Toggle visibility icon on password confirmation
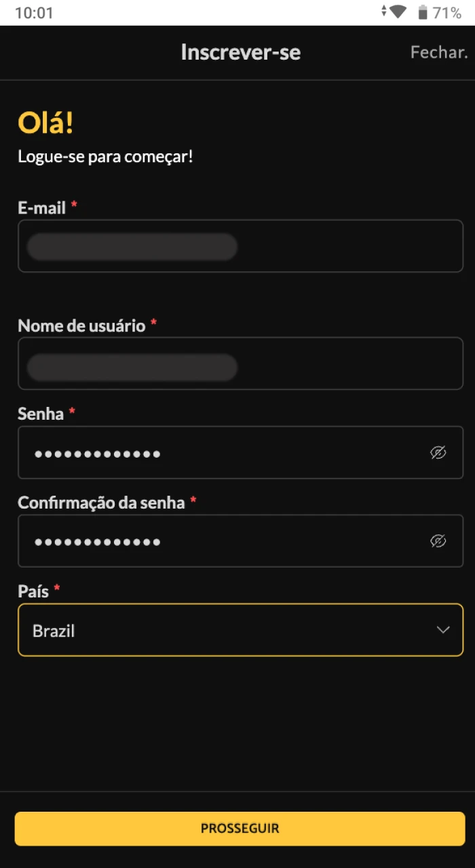The image size is (475, 868). pyautogui.click(x=439, y=540)
